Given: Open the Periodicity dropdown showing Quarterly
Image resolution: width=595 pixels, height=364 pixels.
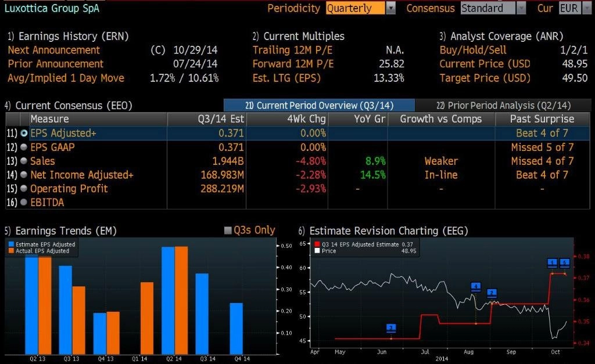Looking at the screenshot, I should 360,8.
